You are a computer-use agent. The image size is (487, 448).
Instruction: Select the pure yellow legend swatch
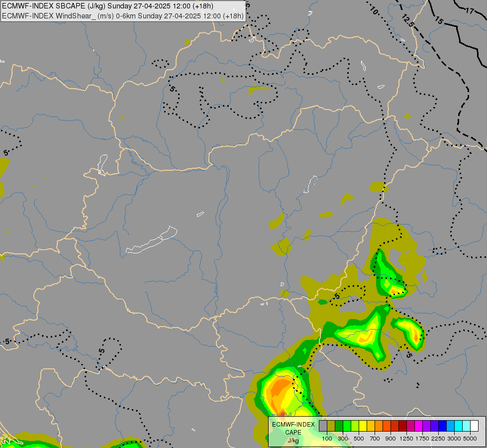(363, 426)
